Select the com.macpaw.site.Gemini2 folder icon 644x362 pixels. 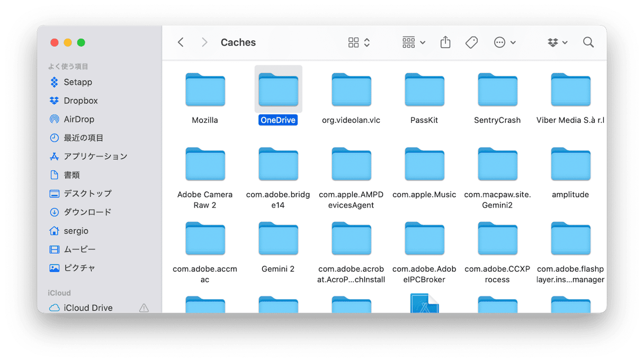coord(497,164)
